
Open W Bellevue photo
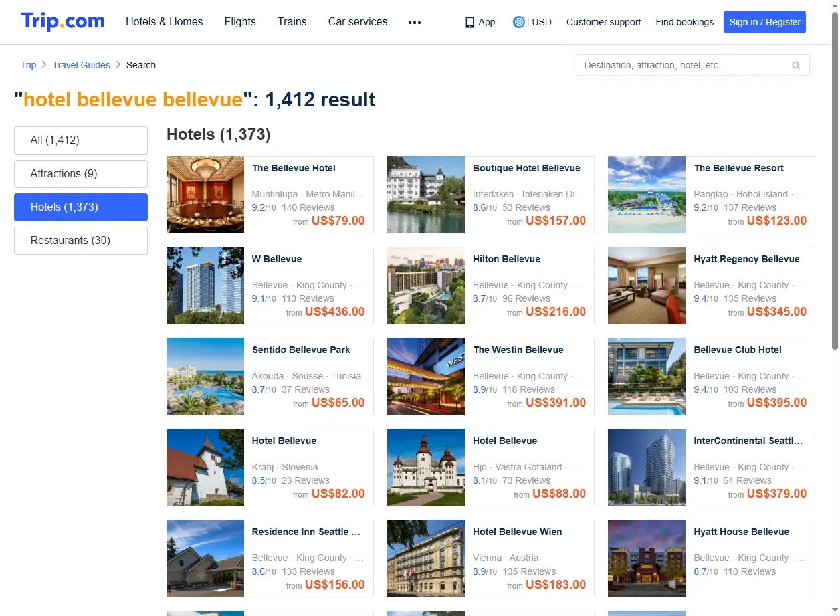pos(205,286)
